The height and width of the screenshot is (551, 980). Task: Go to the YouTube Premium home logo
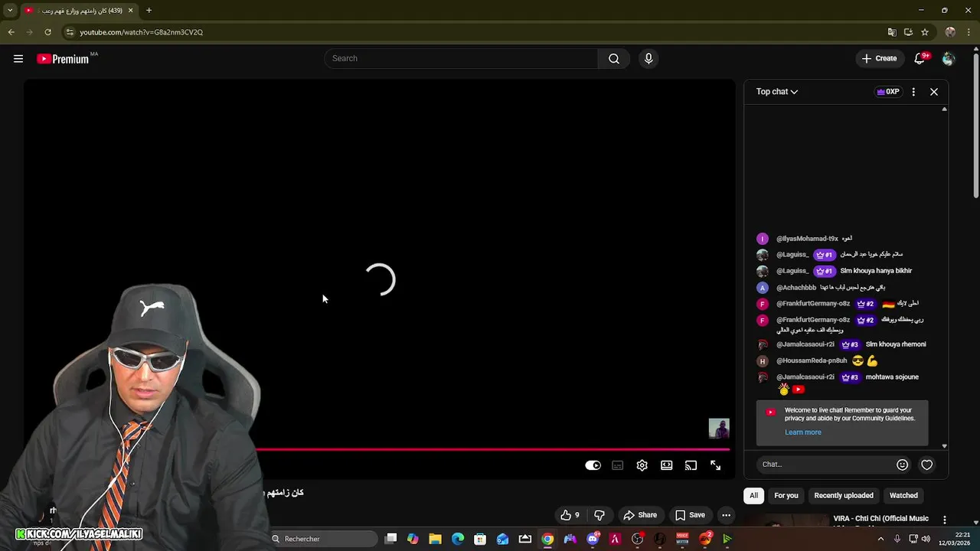[x=63, y=59]
